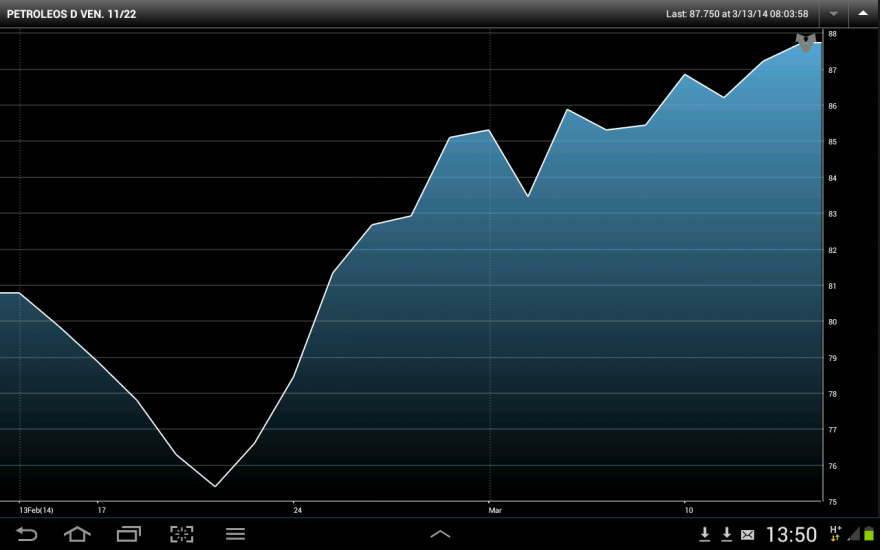
Task: Tap the Android back button
Action: [x=26, y=534]
